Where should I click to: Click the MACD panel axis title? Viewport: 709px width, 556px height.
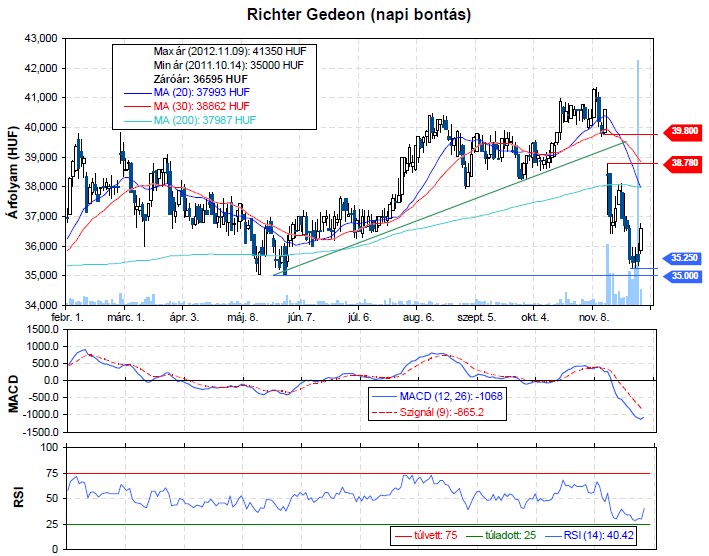coord(14,394)
